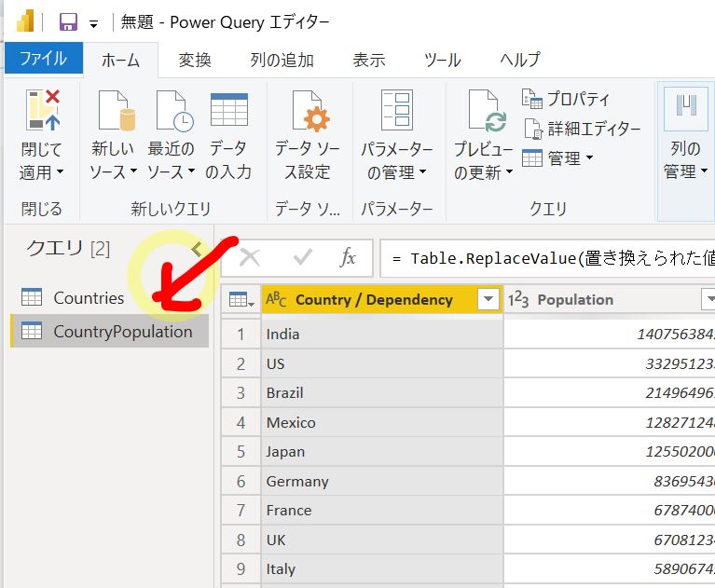715x588 pixels.
Task: Open the quick access toolbar dropdown arrow
Action: click(93, 24)
